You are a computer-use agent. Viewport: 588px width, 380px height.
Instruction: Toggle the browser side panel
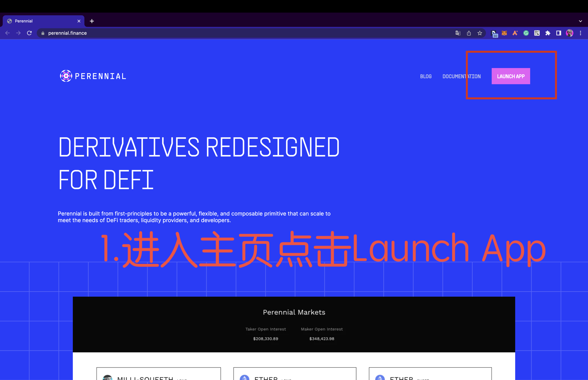(x=558, y=33)
